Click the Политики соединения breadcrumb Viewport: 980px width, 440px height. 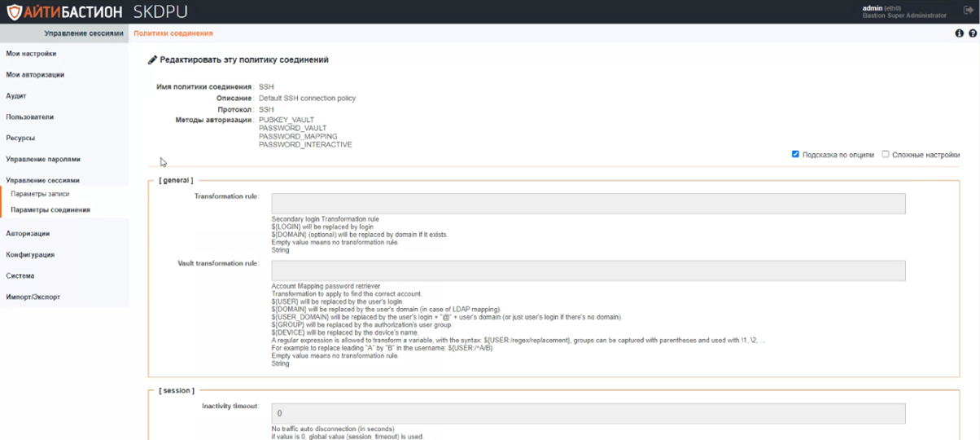click(173, 33)
